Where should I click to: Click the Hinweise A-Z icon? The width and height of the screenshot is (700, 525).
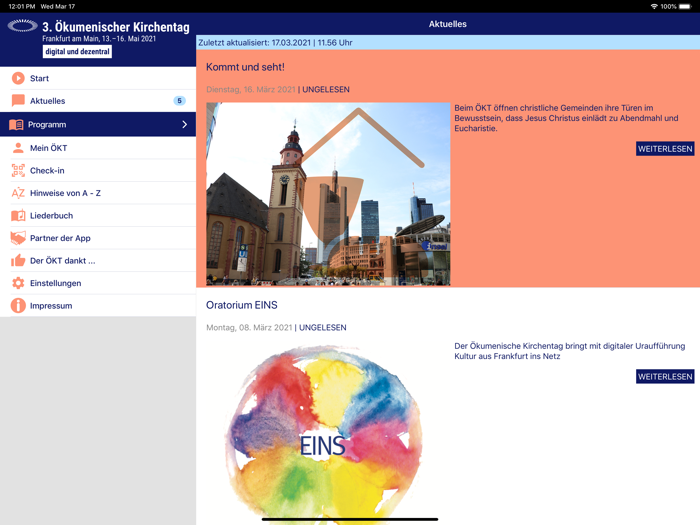coord(18,193)
